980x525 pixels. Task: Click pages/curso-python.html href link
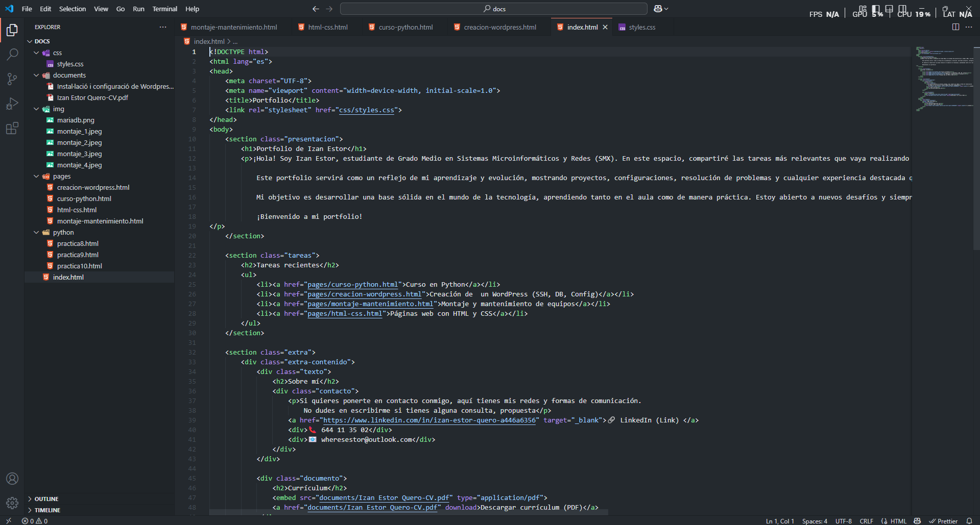(352, 285)
